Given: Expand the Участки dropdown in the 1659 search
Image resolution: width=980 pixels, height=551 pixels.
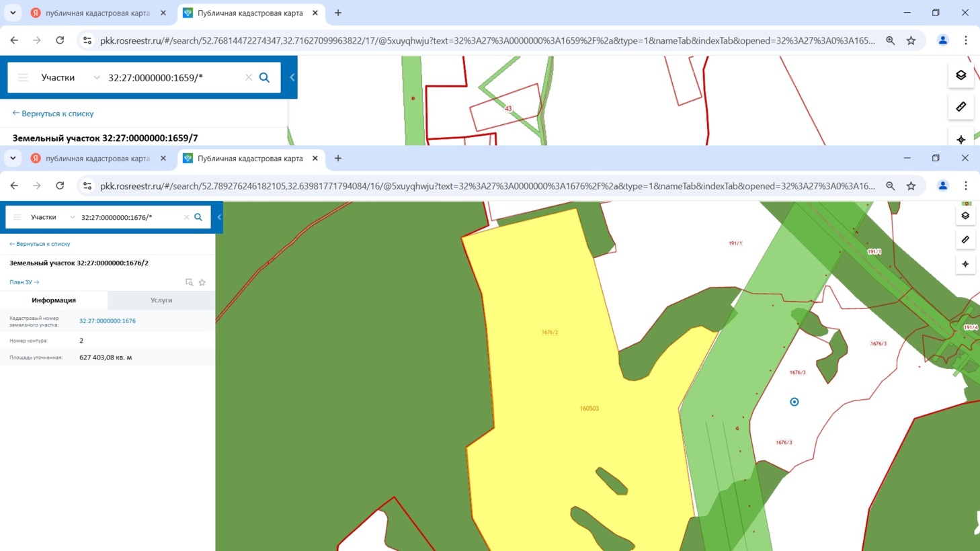Looking at the screenshot, I should pyautogui.click(x=96, y=77).
